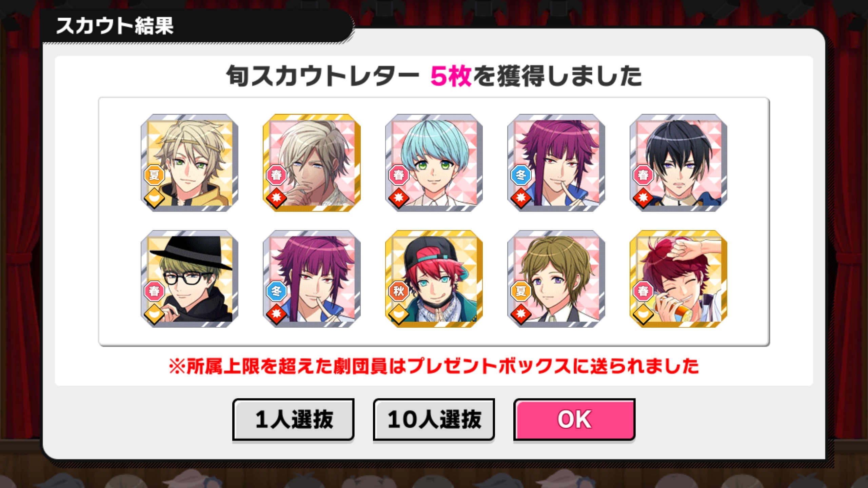
Task: Tap the 夏 season badge on blond character
Action: point(154,175)
